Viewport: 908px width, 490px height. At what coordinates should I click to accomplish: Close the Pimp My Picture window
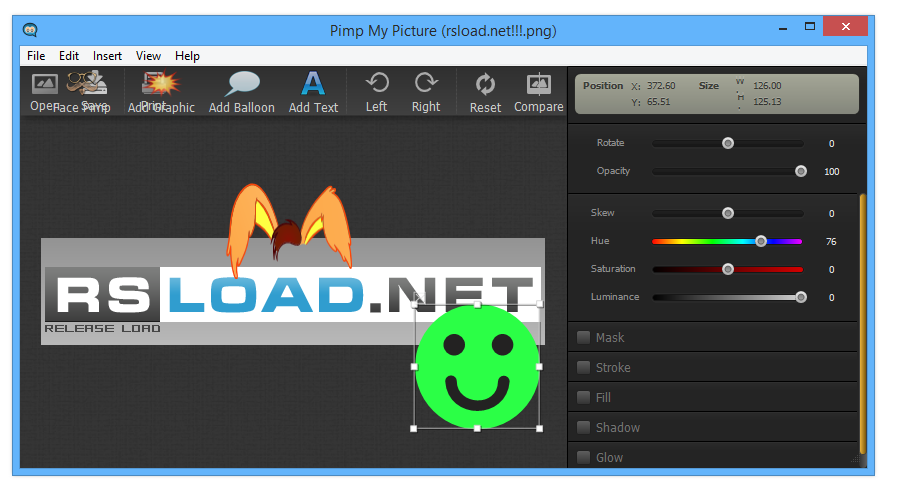(845, 27)
